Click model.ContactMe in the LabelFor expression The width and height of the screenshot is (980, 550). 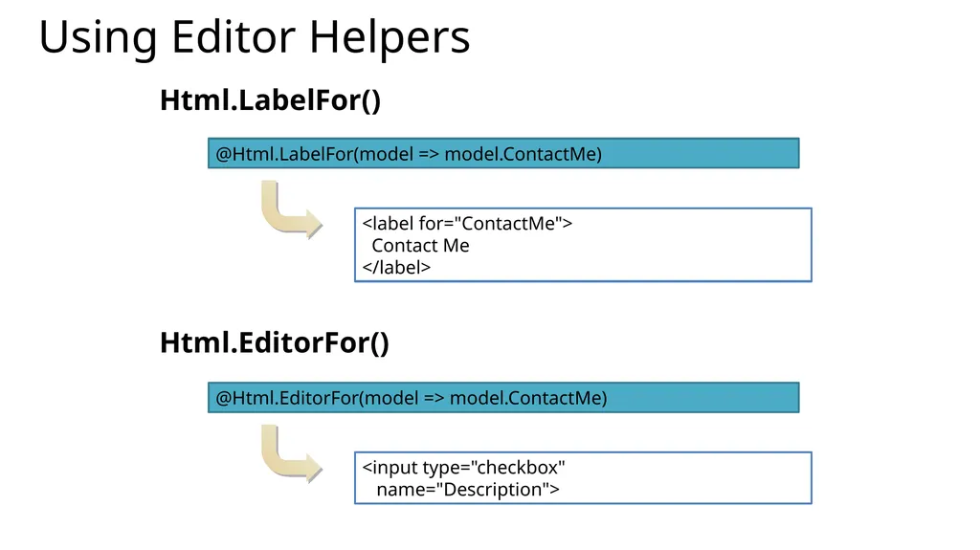pos(523,154)
